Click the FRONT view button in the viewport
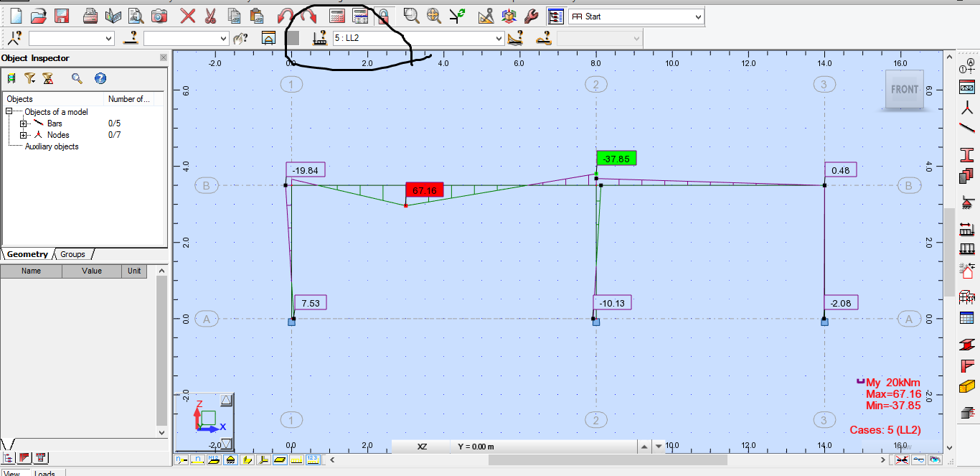The height and width of the screenshot is (476, 980). pos(904,90)
